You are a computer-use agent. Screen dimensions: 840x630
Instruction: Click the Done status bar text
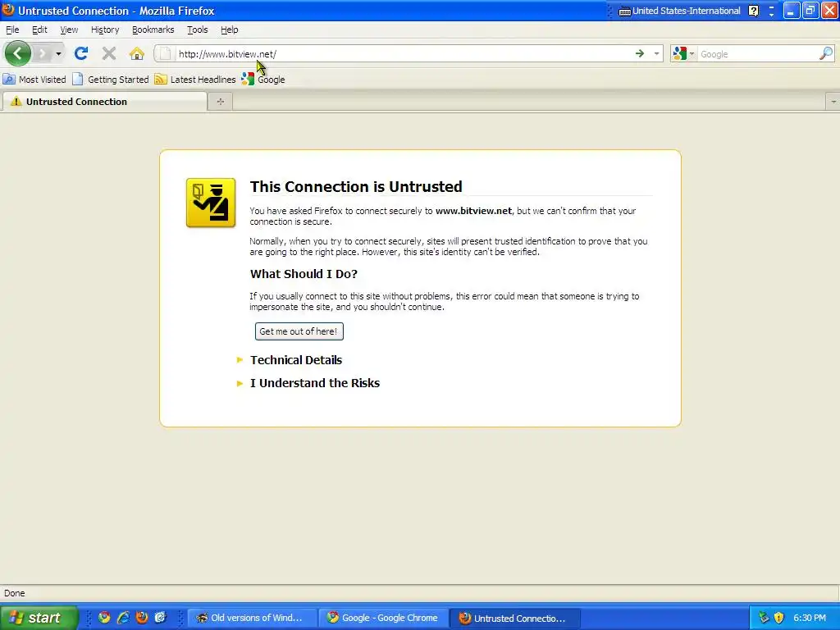click(x=15, y=593)
